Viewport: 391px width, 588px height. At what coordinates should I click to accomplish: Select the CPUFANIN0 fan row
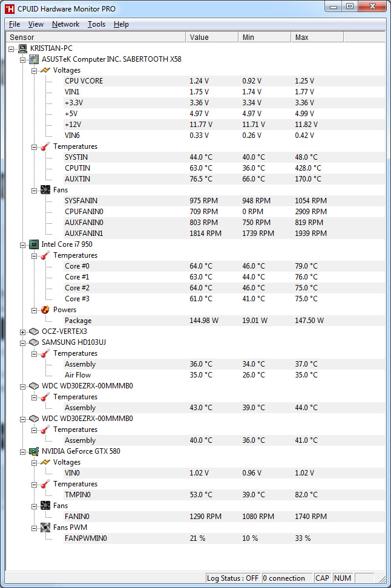(225, 212)
